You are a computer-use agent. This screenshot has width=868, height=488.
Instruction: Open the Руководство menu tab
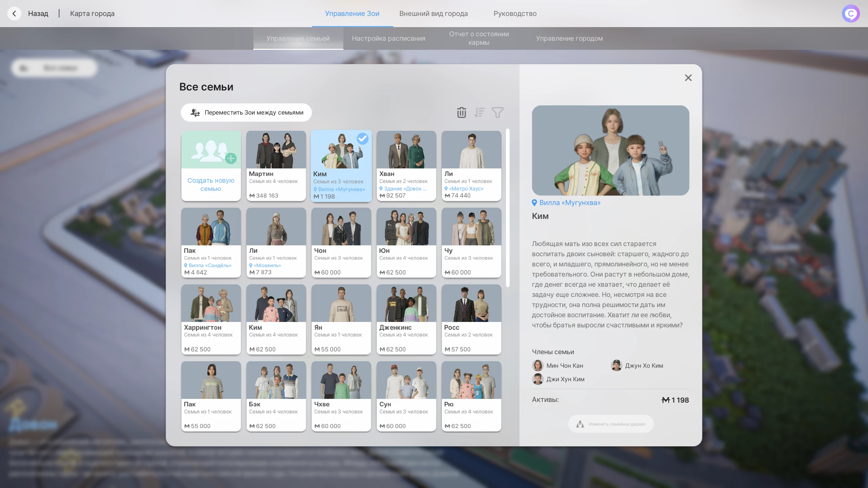(515, 14)
